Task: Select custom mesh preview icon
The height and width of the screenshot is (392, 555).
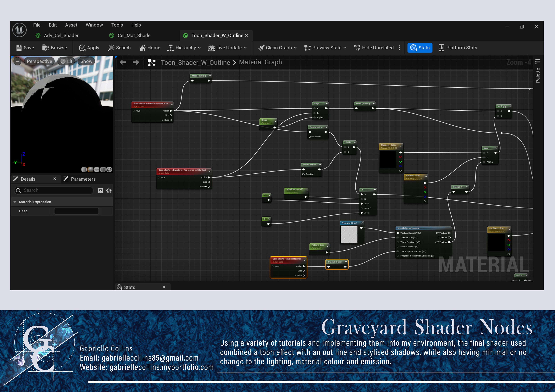Action: 109,169
